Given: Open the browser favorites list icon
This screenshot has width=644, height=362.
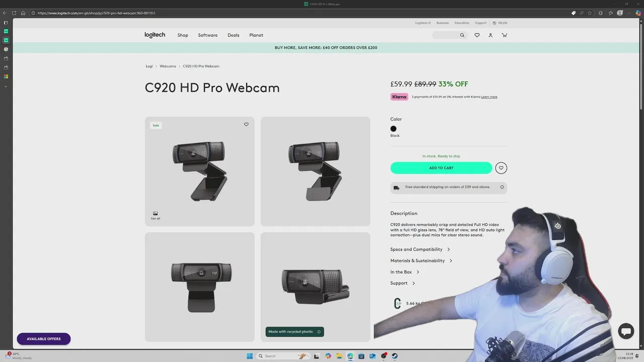Looking at the screenshot, I should [x=610, y=13].
